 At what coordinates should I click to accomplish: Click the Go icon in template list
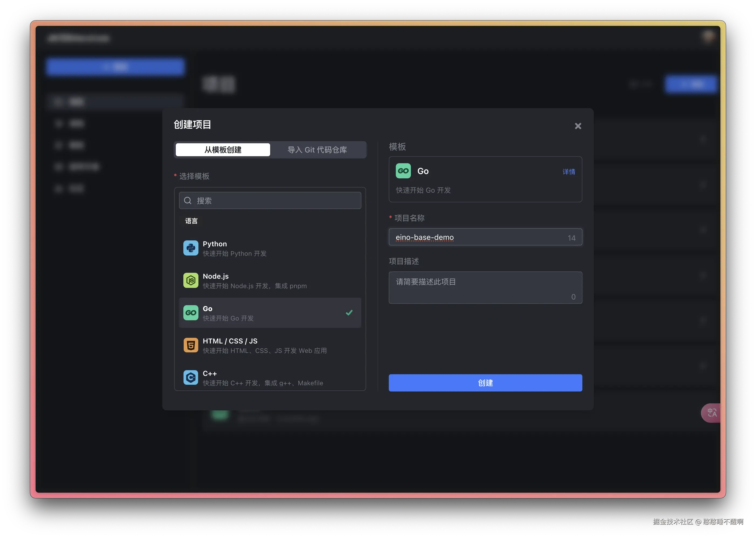[191, 313]
